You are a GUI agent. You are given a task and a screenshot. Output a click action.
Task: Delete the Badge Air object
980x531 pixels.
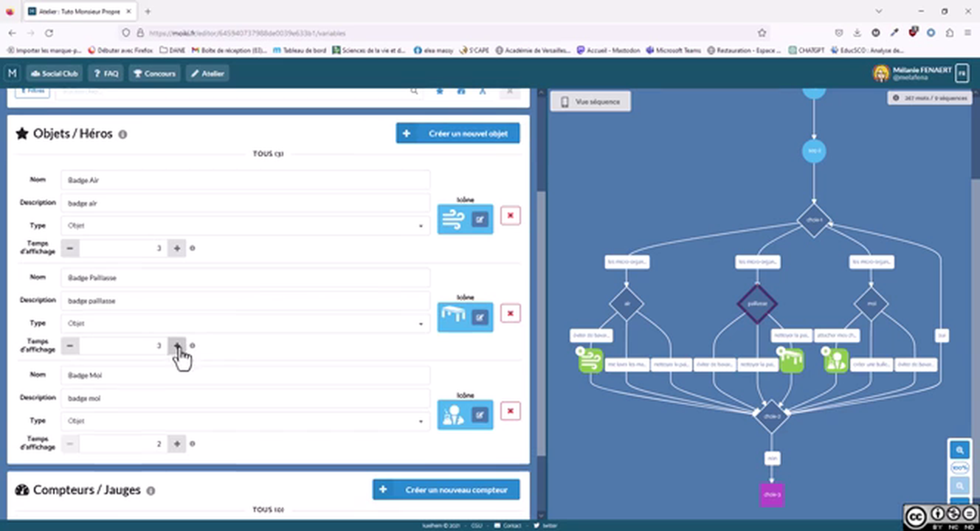click(x=510, y=215)
